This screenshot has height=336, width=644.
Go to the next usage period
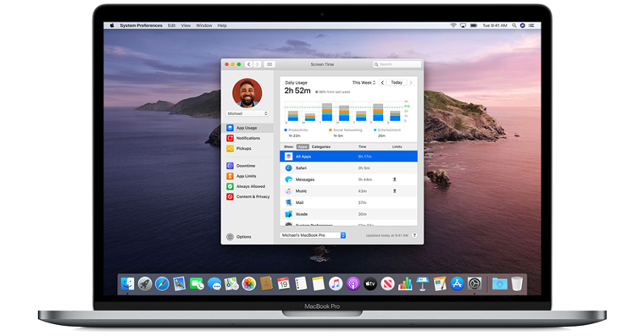click(x=411, y=82)
